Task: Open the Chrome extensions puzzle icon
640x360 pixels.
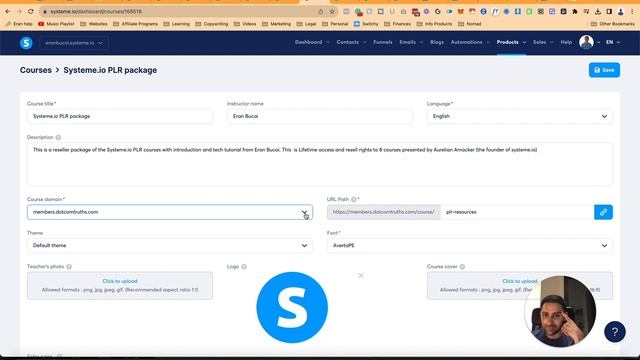Action: 575,11
